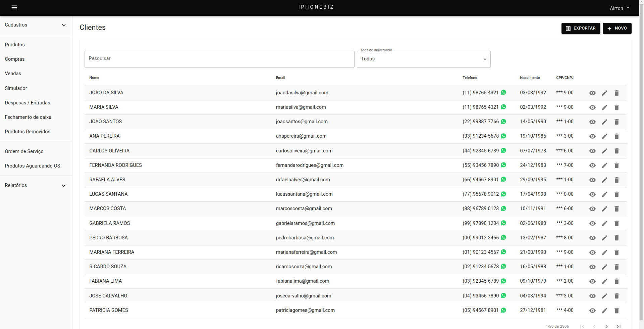Open WhatsApp for ANA PEREIRA's phone
The image size is (644, 329).
(503, 136)
